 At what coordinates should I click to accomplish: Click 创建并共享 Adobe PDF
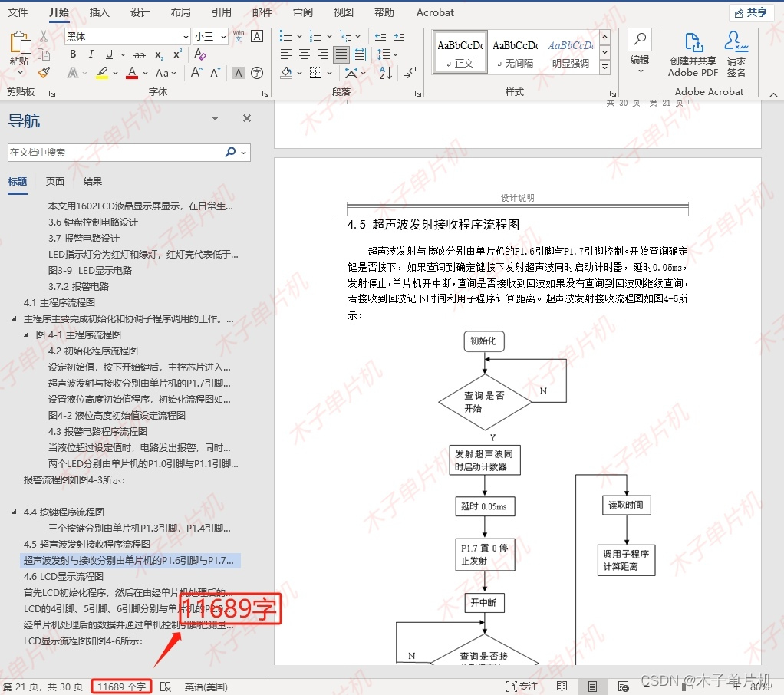[x=693, y=54]
